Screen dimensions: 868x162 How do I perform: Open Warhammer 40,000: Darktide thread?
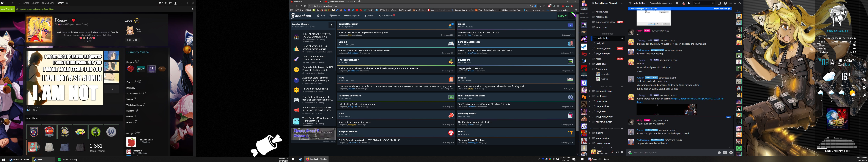point(364,50)
